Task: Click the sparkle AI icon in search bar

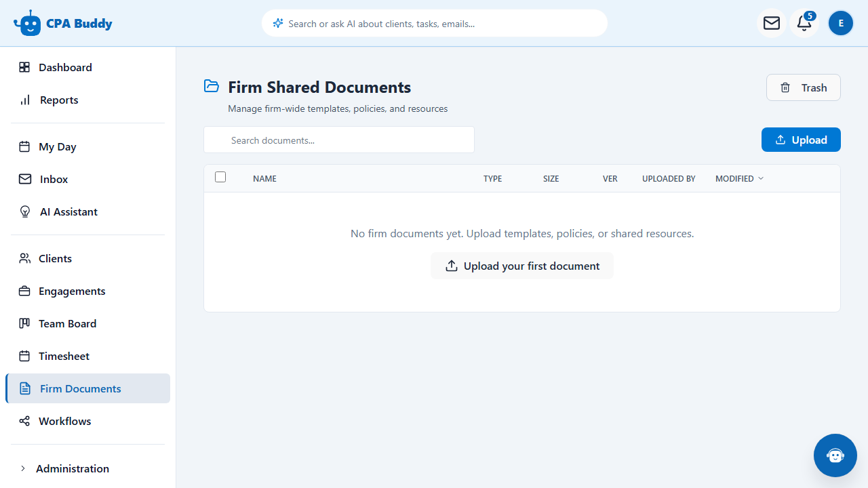Action: point(278,23)
